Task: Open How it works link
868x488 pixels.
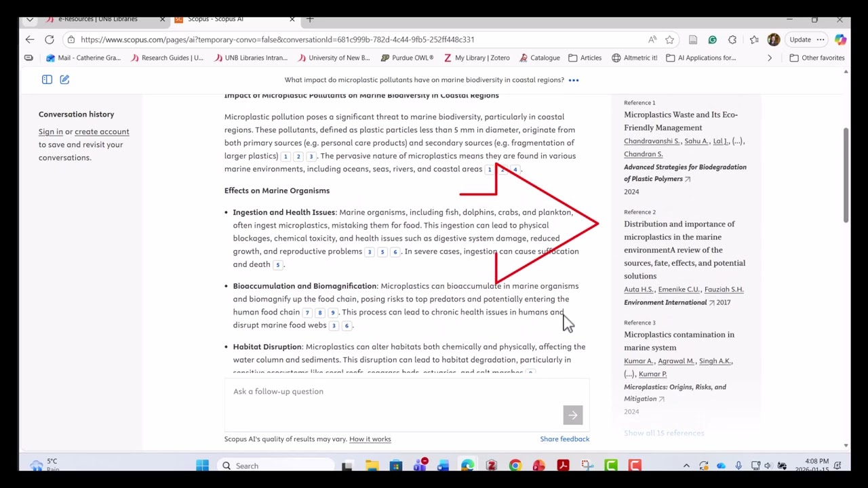Action: click(x=370, y=439)
